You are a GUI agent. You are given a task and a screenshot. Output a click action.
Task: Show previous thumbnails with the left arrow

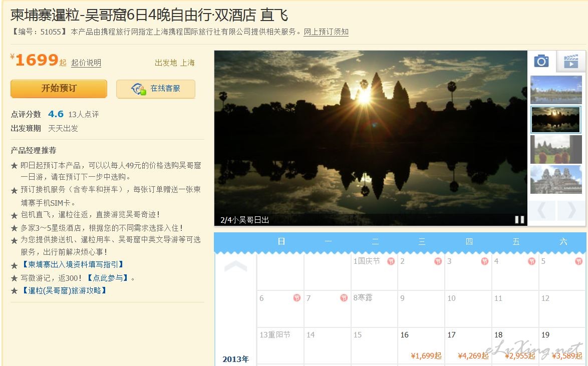(541, 210)
